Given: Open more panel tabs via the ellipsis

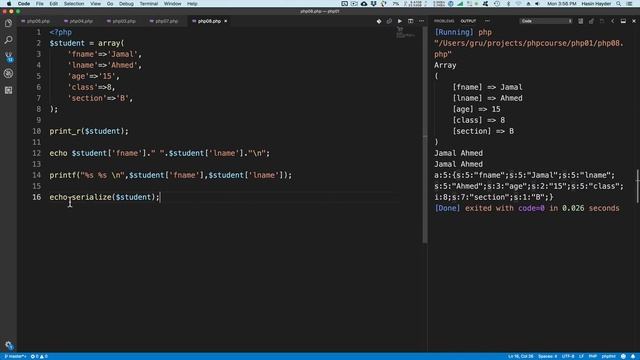Looking at the screenshot, I should [487, 21].
